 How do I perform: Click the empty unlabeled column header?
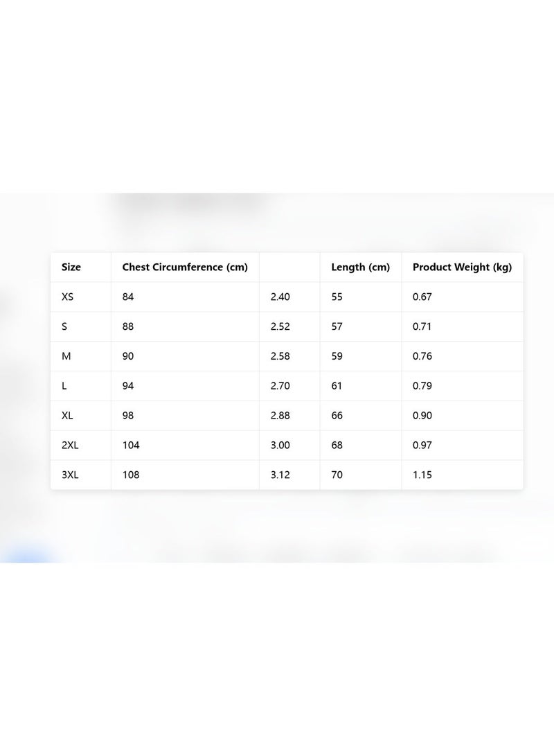(x=289, y=267)
